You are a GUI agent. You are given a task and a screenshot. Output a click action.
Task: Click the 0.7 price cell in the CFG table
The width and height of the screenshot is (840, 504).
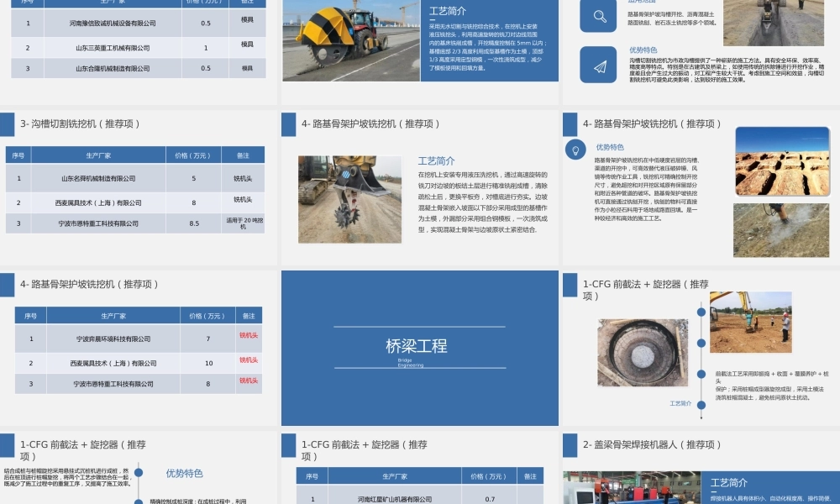pyautogui.click(x=490, y=499)
